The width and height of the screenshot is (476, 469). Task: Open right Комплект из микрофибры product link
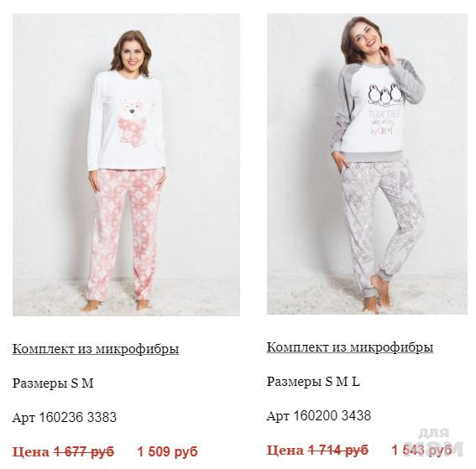coord(350,347)
